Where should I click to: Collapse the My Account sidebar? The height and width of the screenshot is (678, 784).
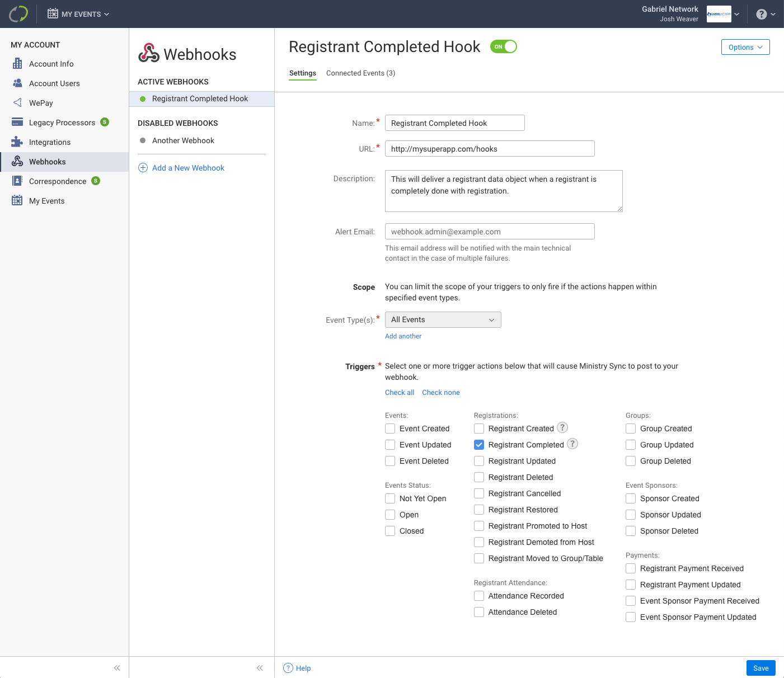coord(117,668)
